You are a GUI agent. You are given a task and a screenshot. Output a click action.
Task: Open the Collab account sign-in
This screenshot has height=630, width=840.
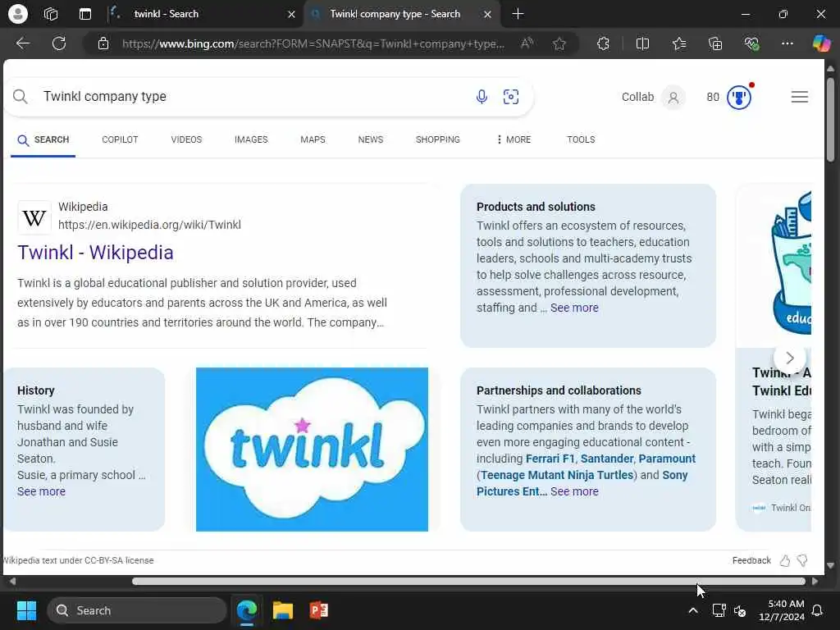pos(652,97)
